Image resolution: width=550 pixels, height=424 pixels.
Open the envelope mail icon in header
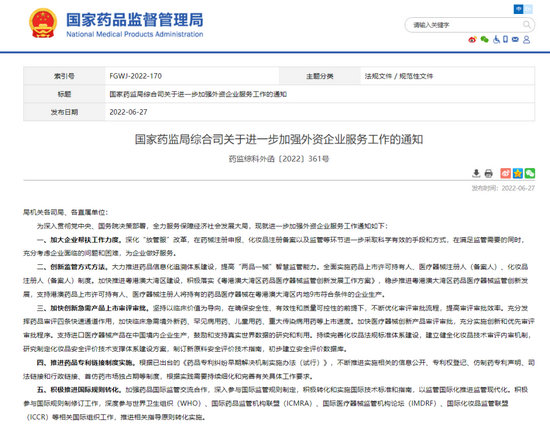[x=515, y=40]
